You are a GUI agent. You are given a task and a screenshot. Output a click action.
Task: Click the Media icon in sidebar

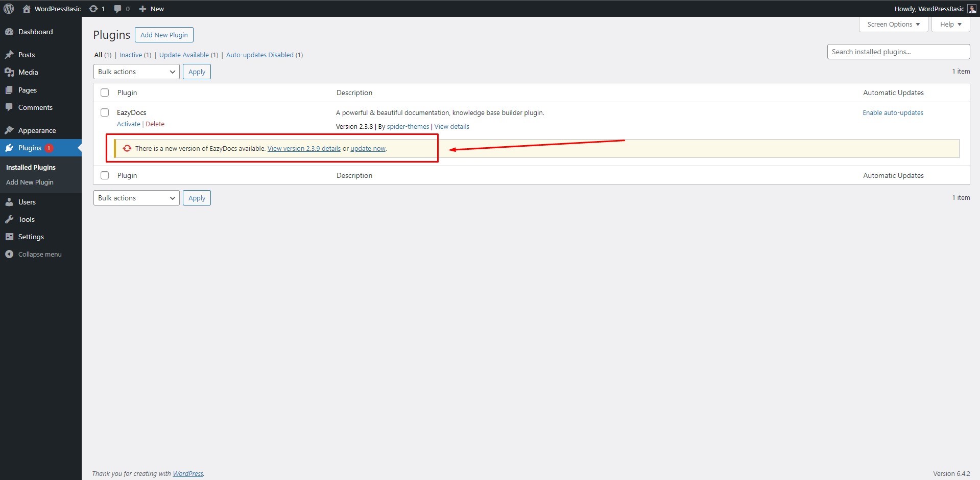coord(9,72)
